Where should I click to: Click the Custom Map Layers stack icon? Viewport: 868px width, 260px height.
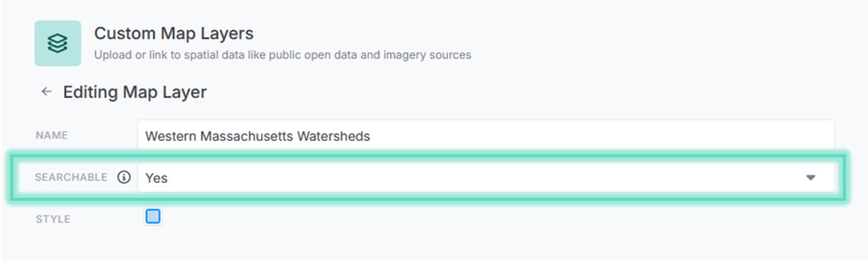point(57,43)
